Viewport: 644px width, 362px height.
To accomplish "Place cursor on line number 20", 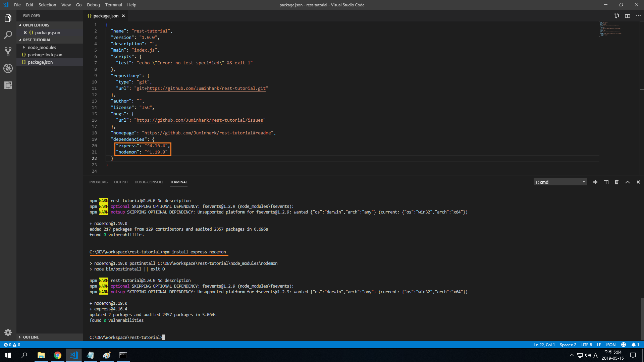I will point(94,146).
